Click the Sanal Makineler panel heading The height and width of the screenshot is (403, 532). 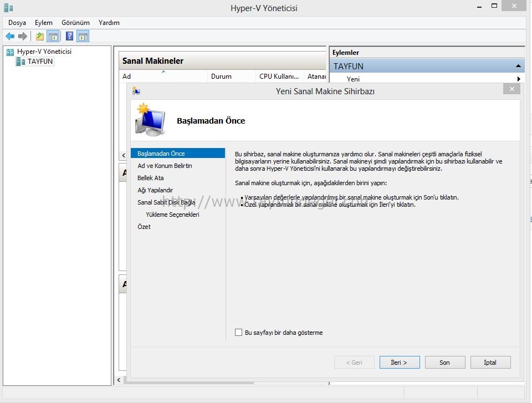(153, 61)
